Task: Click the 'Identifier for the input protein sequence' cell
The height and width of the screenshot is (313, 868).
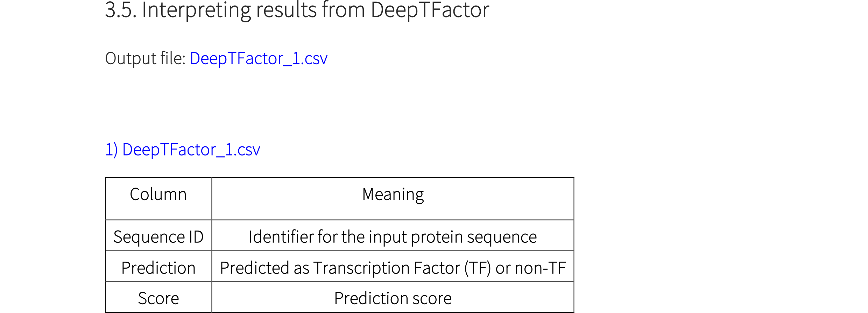Action: tap(393, 237)
